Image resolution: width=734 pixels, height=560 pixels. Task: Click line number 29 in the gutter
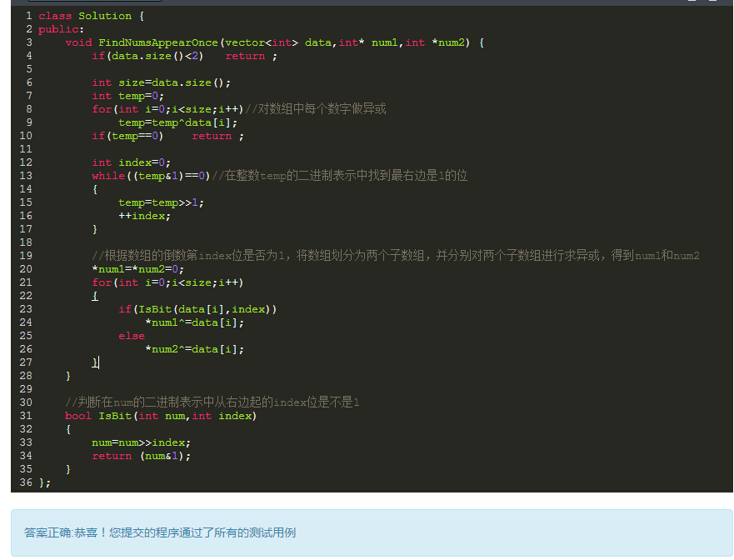(x=26, y=389)
